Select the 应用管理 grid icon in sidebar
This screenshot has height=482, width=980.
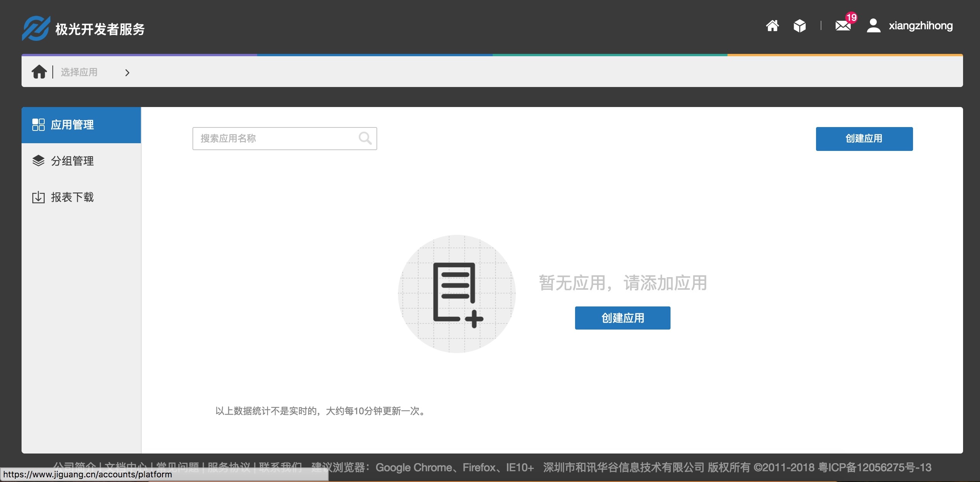[x=38, y=125]
